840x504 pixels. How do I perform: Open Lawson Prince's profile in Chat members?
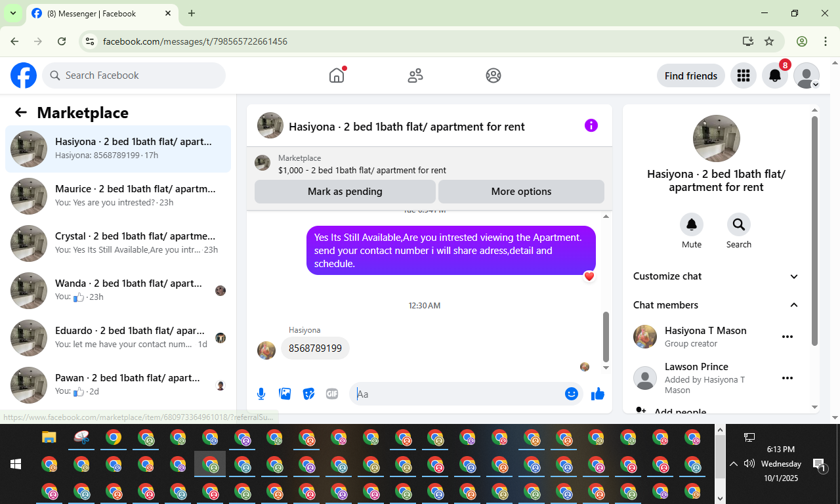pos(696,367)
